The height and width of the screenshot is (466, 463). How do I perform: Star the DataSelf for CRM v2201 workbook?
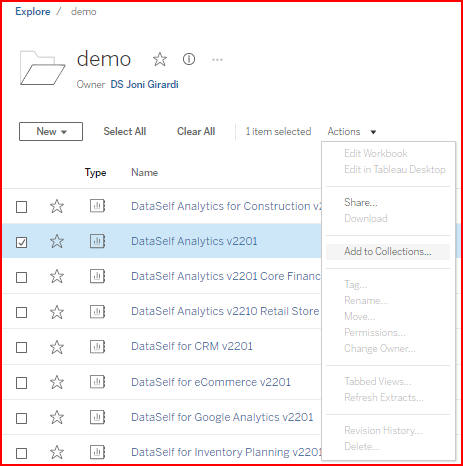(57, 347)
